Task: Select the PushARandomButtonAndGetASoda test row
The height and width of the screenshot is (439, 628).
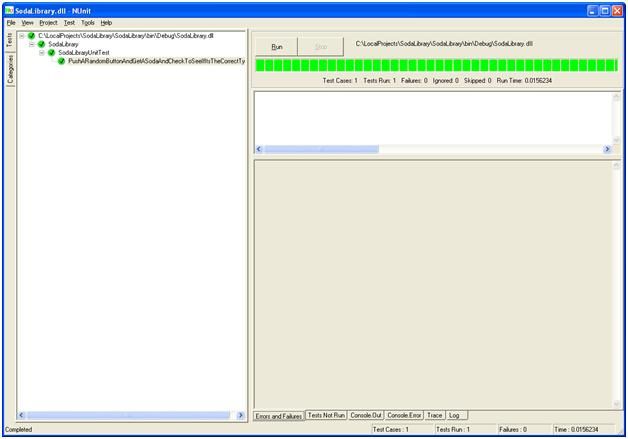Action: pos(157,61)
